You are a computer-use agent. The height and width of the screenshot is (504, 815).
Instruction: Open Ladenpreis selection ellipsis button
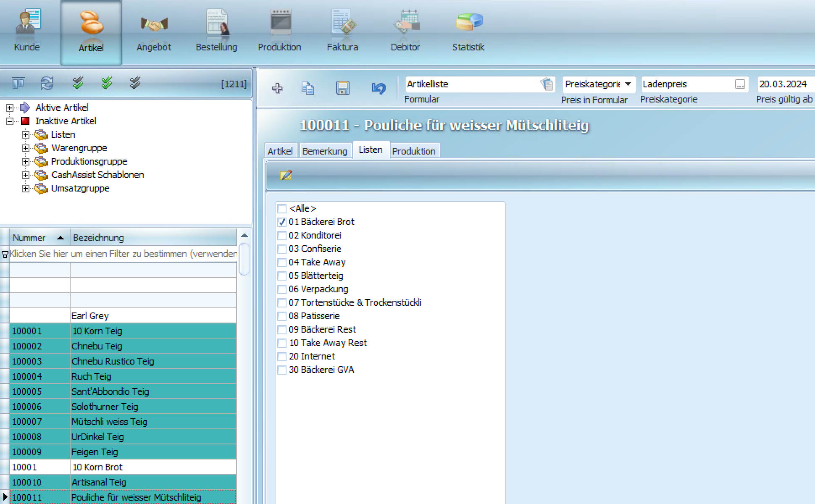tap(740, 84)
